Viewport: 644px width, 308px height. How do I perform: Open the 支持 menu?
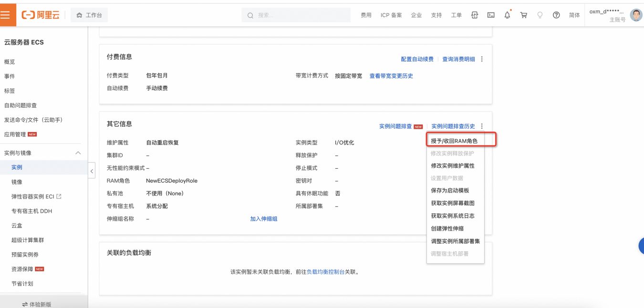pos(436,15)
